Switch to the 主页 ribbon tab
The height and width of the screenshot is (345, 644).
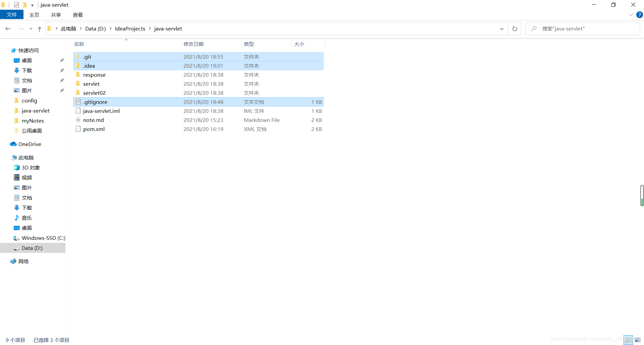tap(34, 15)
